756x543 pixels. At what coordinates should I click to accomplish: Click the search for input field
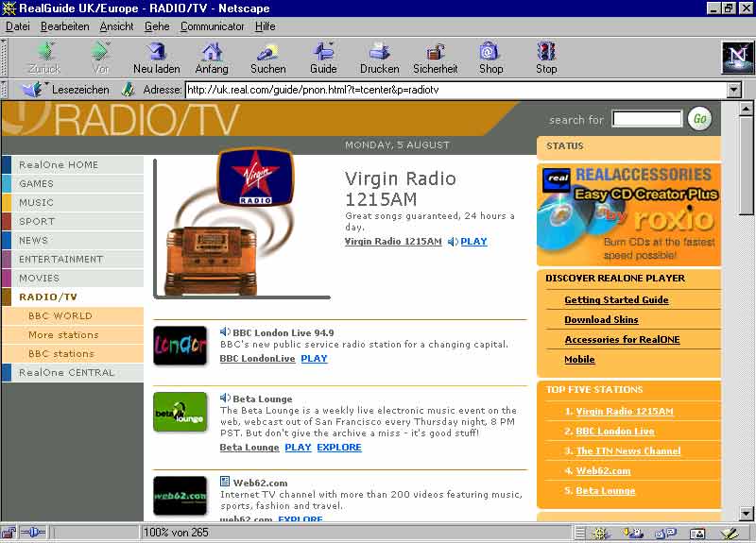point(647,119)
